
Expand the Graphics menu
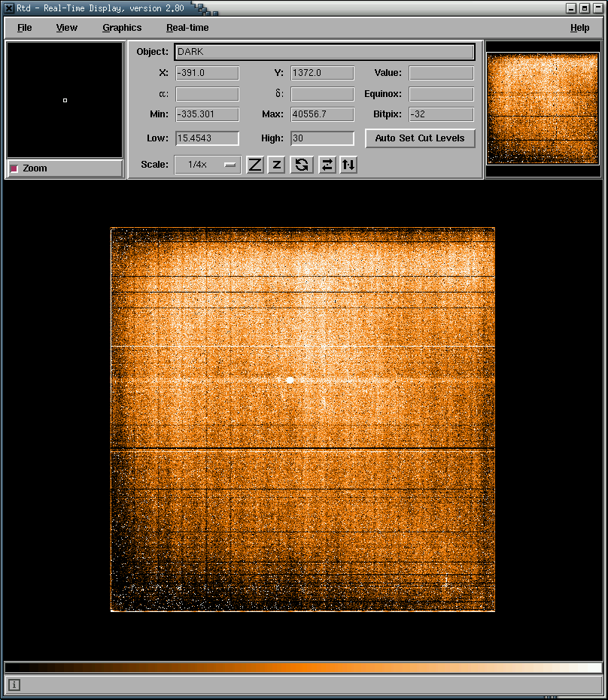coord(122,28)
